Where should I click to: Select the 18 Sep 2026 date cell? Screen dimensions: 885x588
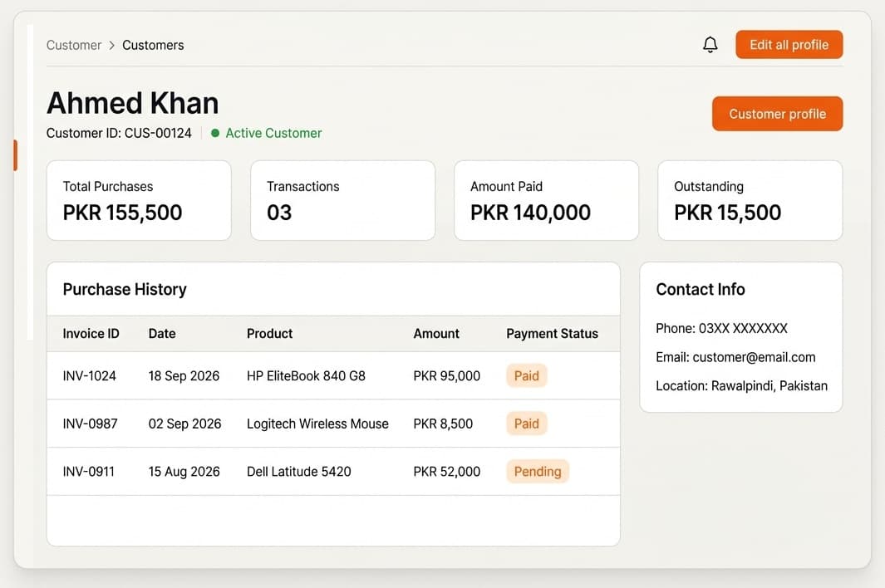point(184,376)
